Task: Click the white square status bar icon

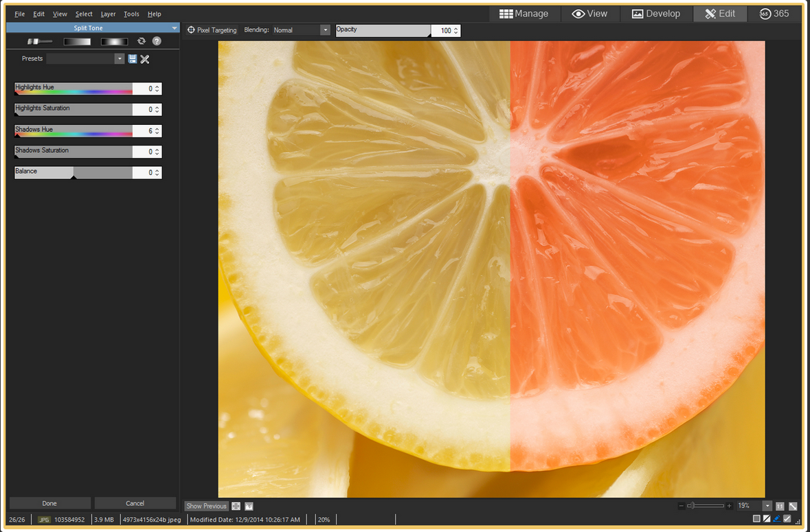Action: pos(756,518)
